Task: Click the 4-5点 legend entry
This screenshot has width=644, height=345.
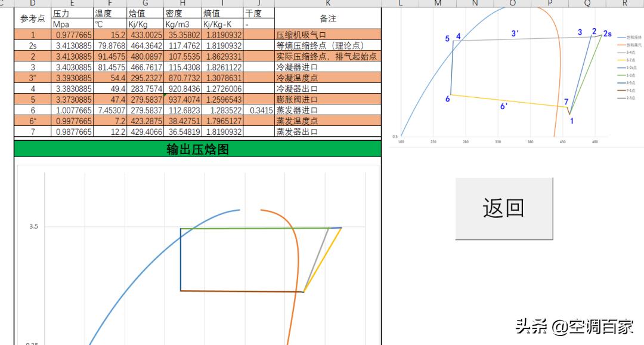Action: 626,82
